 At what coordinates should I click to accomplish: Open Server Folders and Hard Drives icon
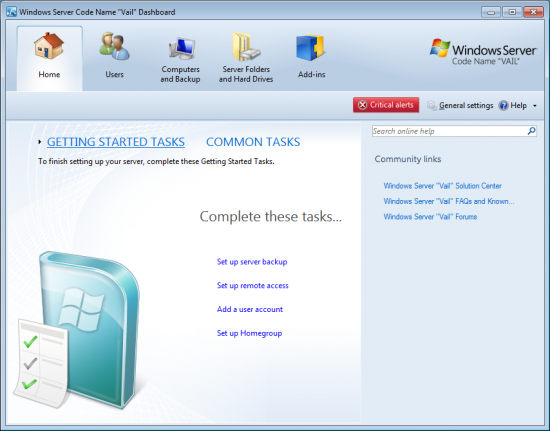point(246,47)
